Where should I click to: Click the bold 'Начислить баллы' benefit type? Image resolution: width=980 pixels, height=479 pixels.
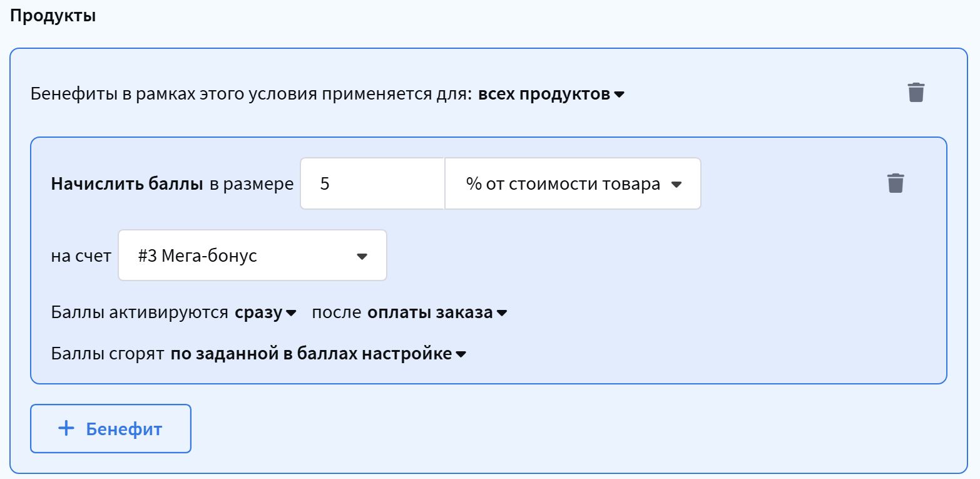(x=127, y=184)
